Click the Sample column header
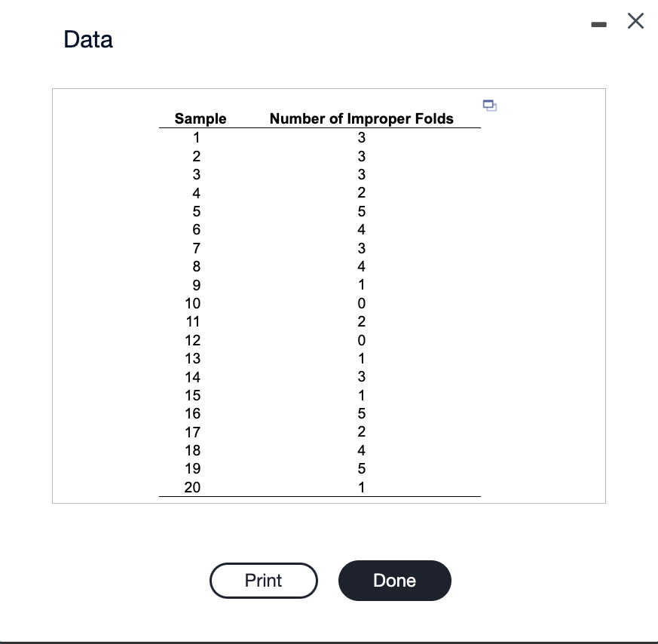The height and width of the screenshot is (644, 658). click(x=200, y=118)
